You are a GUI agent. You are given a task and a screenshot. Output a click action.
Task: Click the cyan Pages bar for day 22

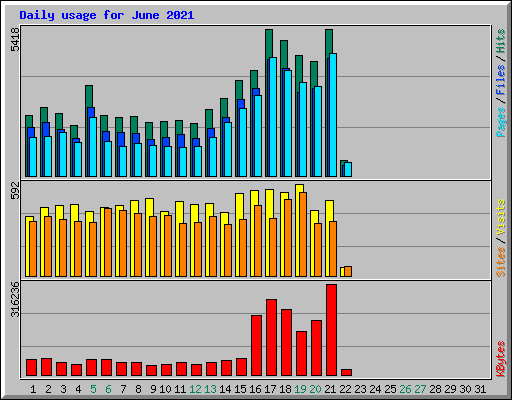[x=348, y=169]
